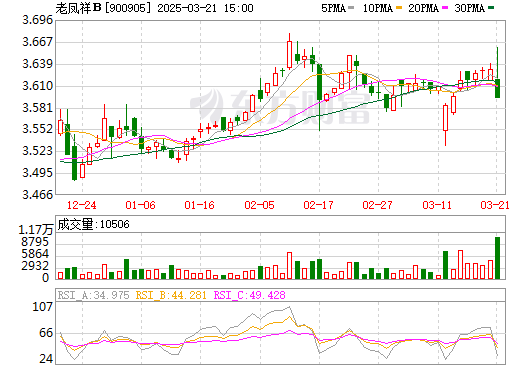Select the 3.466 price axis label
This screenshot has width=520, height=365.
[x=37, y=194]
